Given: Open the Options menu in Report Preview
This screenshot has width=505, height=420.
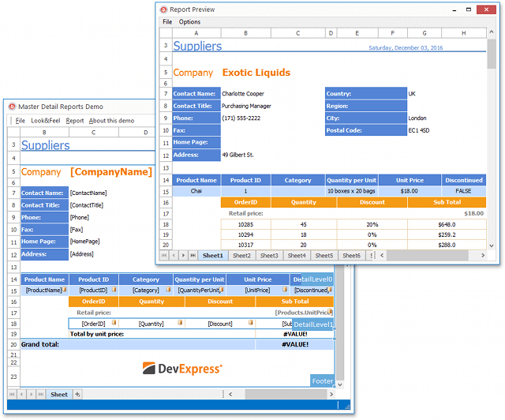Looking at the screenshot, I should (189, 22).
